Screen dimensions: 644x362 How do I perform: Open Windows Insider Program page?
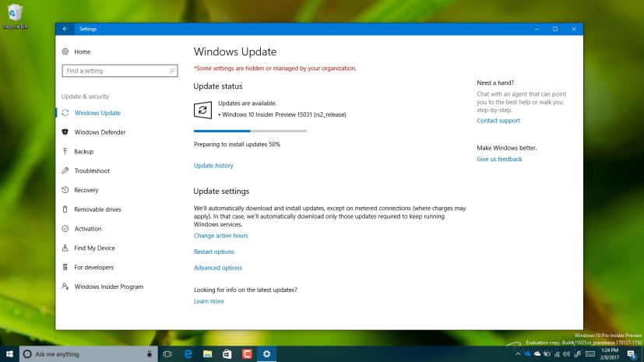point(109,286)
